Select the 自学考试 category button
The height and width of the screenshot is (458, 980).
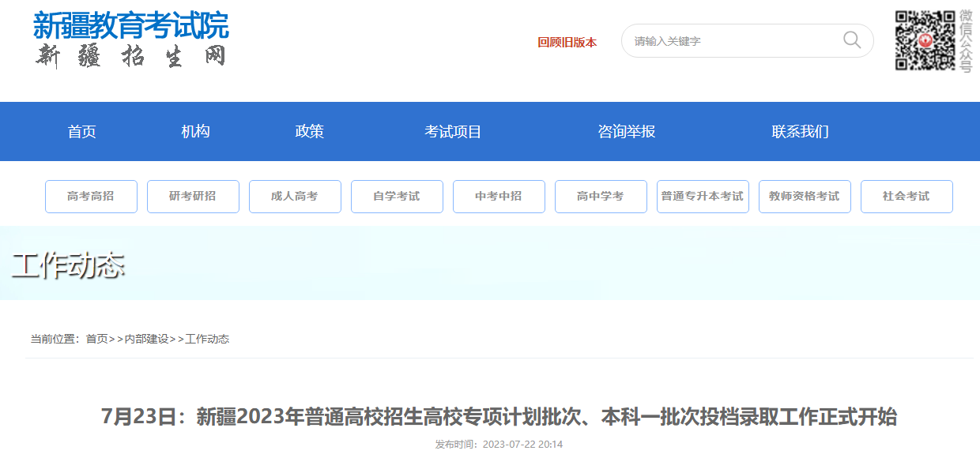[397, 197]
